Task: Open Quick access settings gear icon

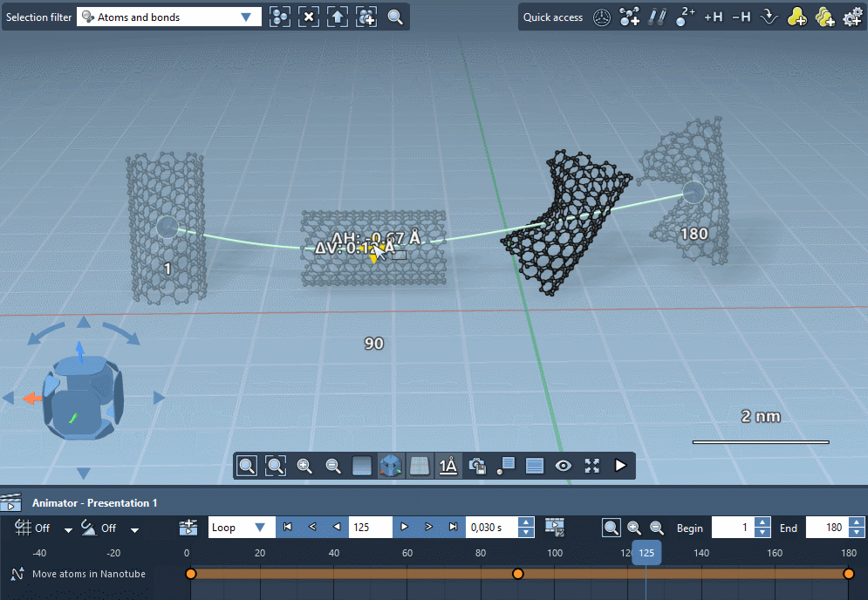Action: [x=852, y=17]
